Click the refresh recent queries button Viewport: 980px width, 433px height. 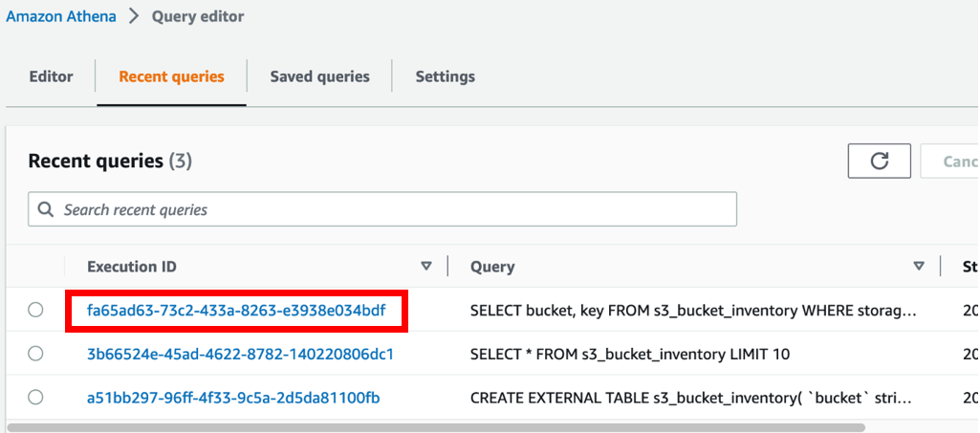(879, 161)
